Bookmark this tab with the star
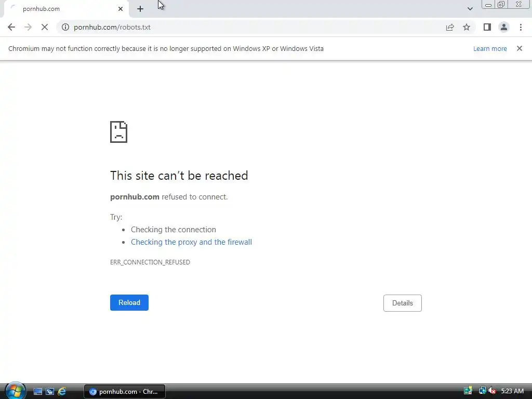This screenshot has width=532, height=399. pos(467,27)
